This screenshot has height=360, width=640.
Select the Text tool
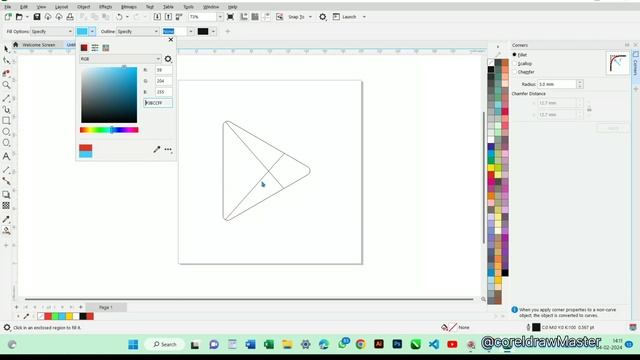(x=6, y=156)
